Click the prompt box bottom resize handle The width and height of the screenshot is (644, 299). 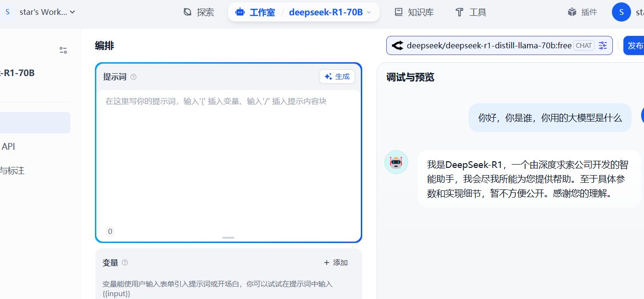229,238
